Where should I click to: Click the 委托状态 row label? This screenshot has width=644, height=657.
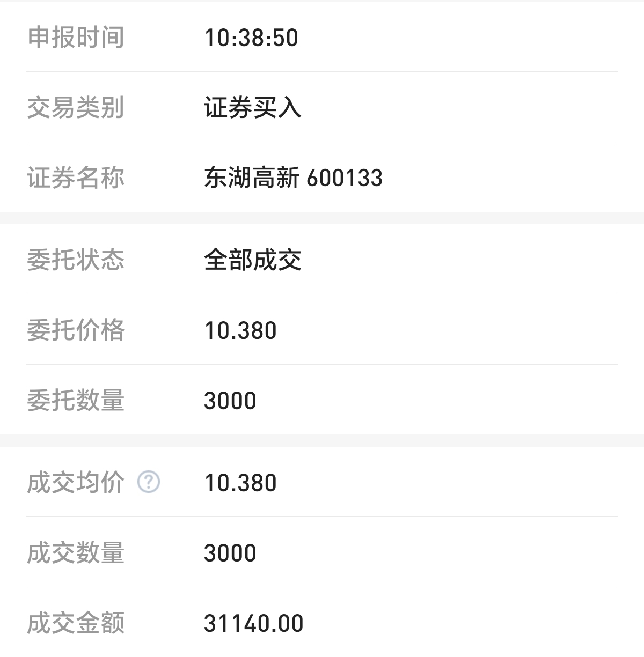(76, 260)
